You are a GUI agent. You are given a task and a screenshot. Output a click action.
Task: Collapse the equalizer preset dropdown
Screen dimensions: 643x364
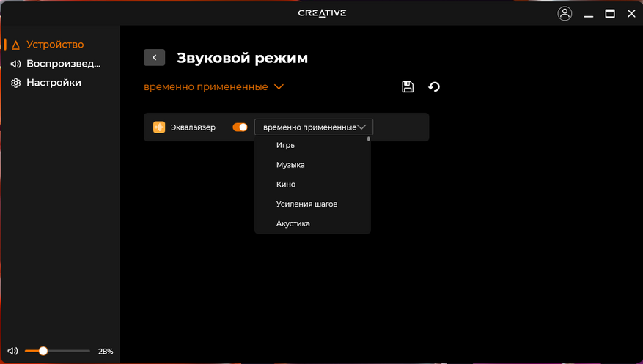[x=314, y=127]
